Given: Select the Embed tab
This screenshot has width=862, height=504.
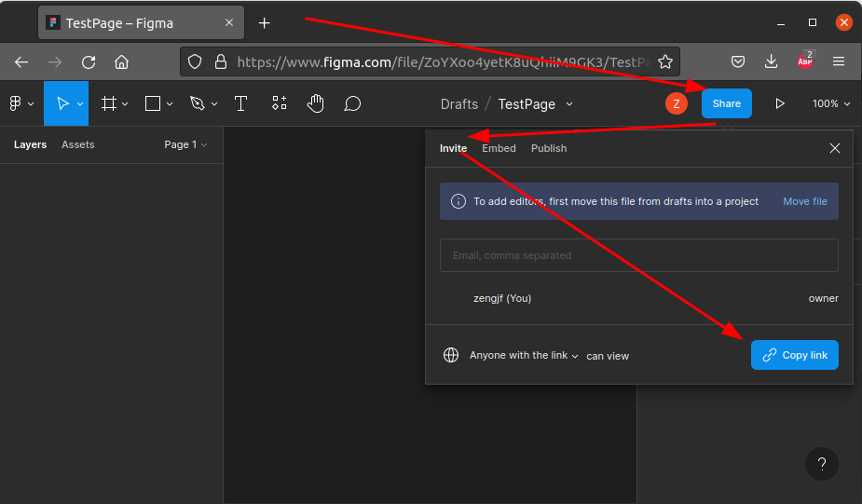Looking at the screenshot, I should pyautogui.click(x=499, y=148).
